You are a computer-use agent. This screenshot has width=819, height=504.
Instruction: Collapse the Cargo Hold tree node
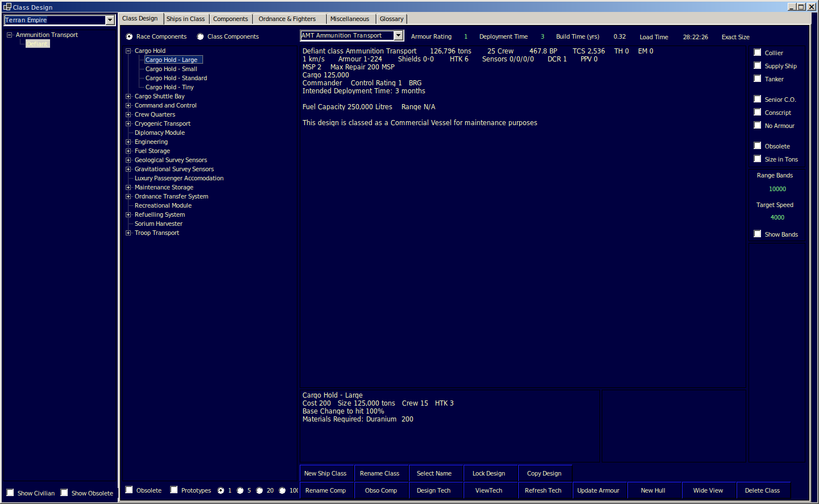(129, 51)
